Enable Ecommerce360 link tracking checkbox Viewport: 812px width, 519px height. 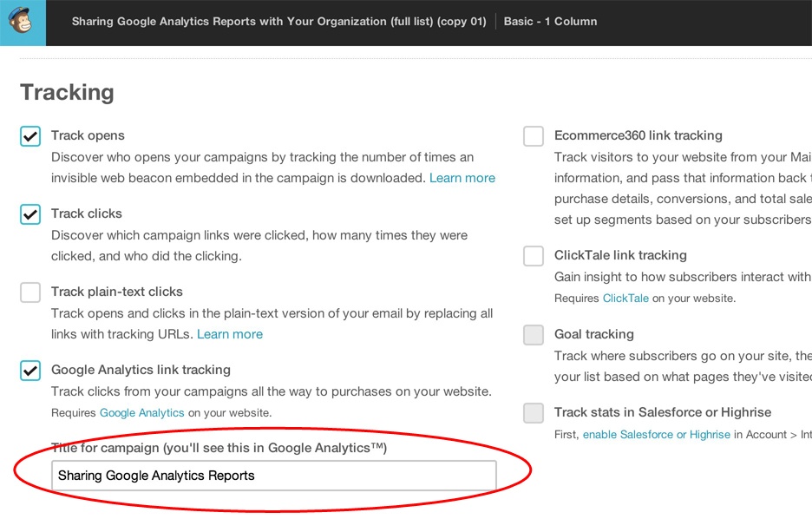click(534, 136)
